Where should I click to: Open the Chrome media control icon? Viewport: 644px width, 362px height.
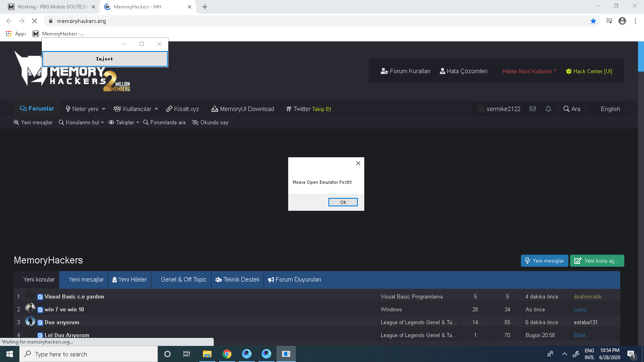(609, 21)
